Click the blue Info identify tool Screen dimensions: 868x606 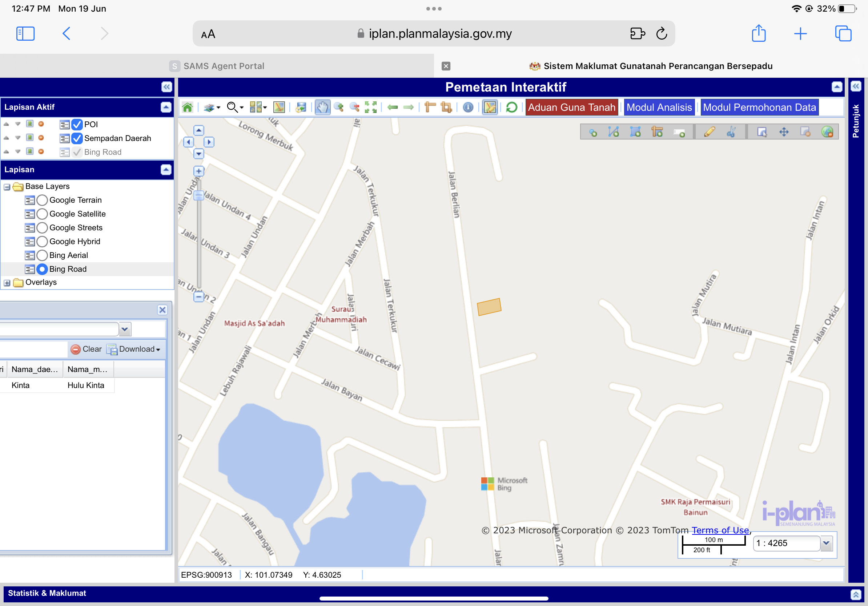point(468,107)
